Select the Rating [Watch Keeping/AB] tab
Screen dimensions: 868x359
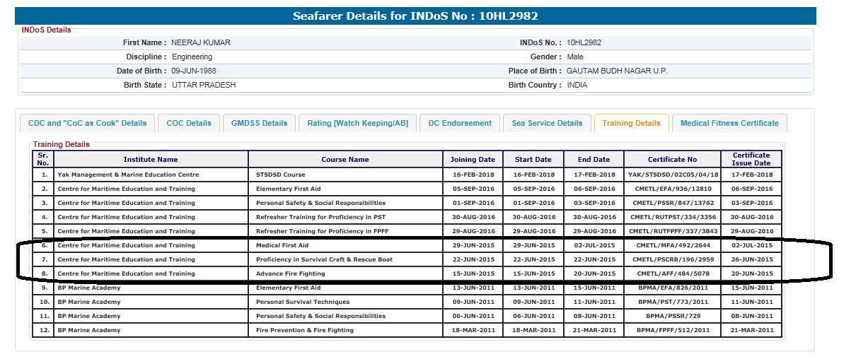[357, 123]
